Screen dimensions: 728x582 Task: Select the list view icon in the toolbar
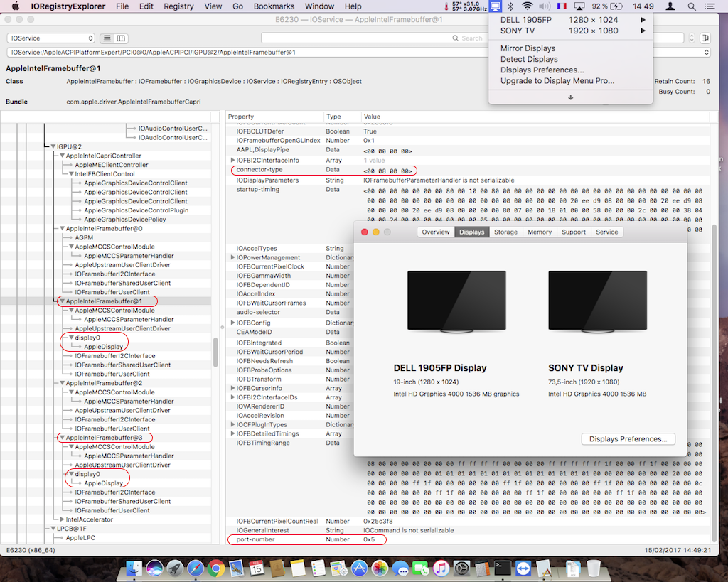(x=107, y=38)
